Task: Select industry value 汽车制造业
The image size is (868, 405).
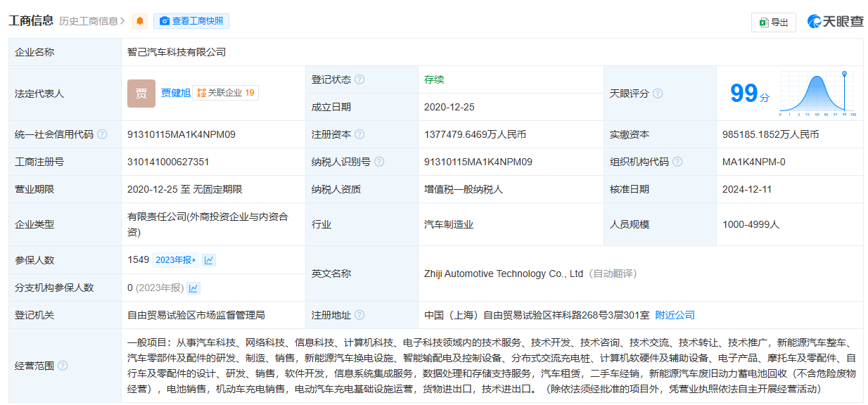Action: pyautogui.click(x=449, y=224)
